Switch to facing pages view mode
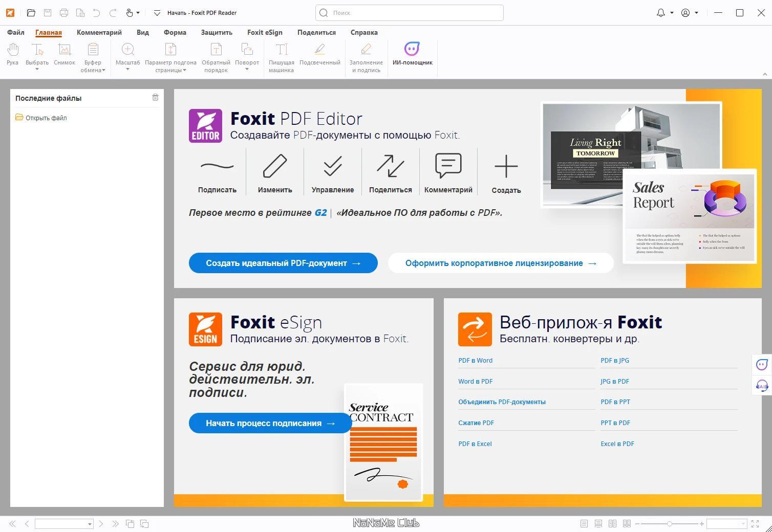The height and width of the screenshot is (532, 772). click(612, 524)
